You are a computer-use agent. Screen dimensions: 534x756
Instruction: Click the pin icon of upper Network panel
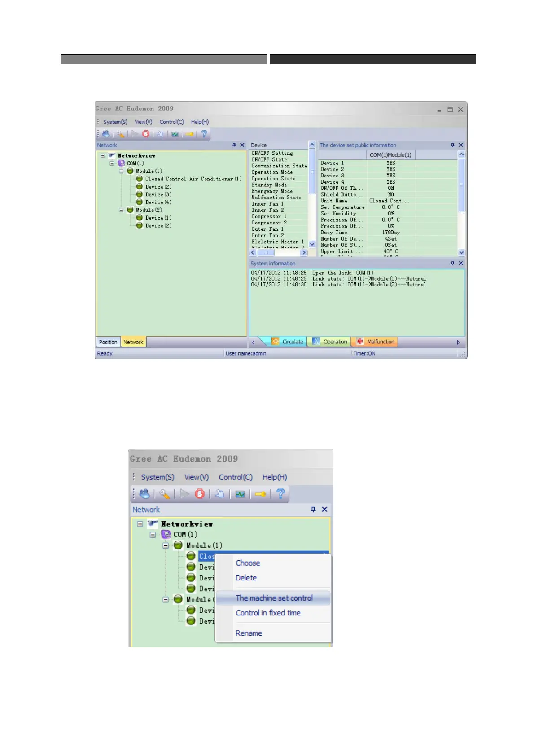click(x=234, y=145)
